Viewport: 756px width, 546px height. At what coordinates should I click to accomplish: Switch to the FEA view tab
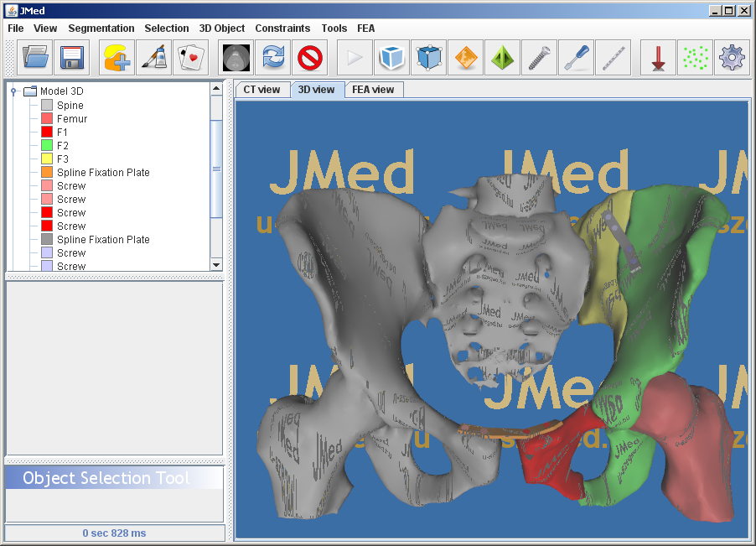(x=373, y=90)
